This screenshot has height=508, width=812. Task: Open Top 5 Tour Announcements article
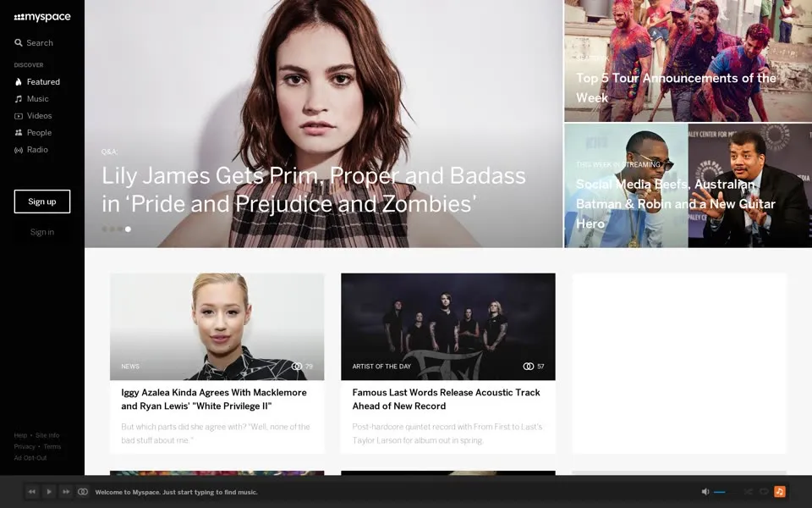(676, 88)
